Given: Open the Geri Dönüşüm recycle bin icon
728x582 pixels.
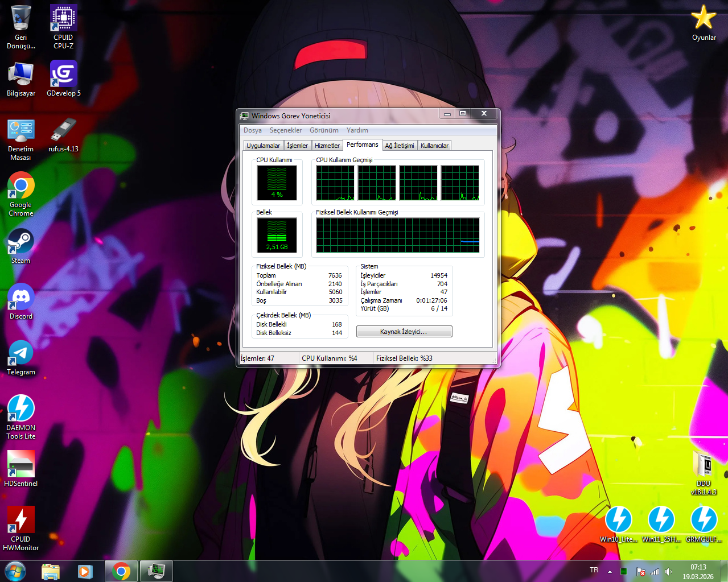Looking at the screenshot, I should (x=21, y=26).
